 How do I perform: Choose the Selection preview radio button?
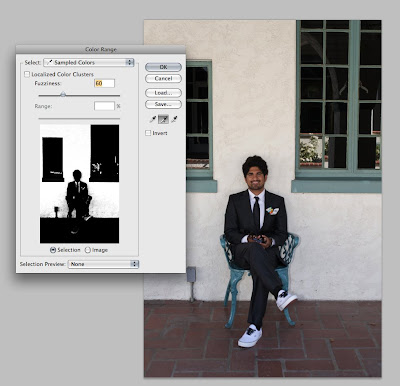click(53, 250)
